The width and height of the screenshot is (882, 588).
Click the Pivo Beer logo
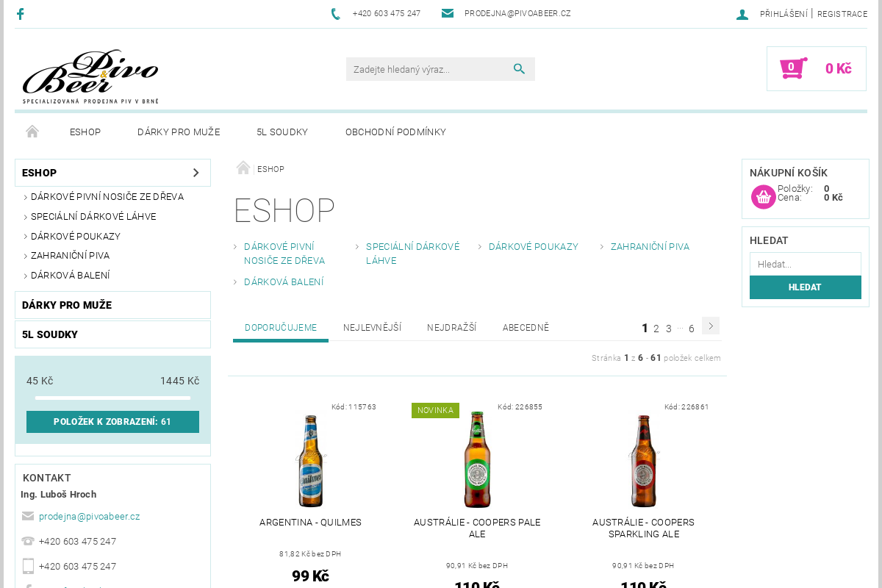click(90, 76)
